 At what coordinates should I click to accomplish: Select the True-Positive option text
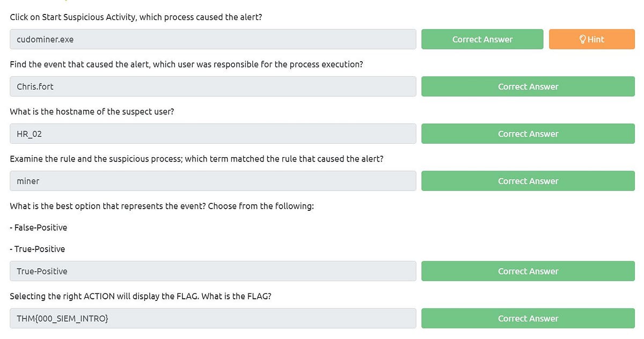pos(37,248)
